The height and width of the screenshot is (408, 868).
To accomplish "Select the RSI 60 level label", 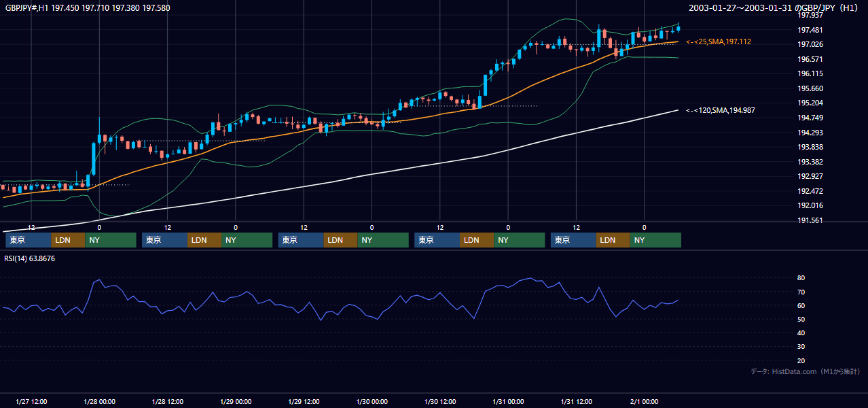I will click(801, 305).
